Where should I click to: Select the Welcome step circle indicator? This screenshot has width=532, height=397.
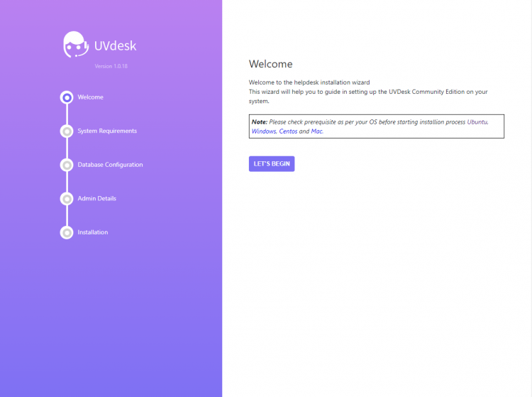coord(67,97)
